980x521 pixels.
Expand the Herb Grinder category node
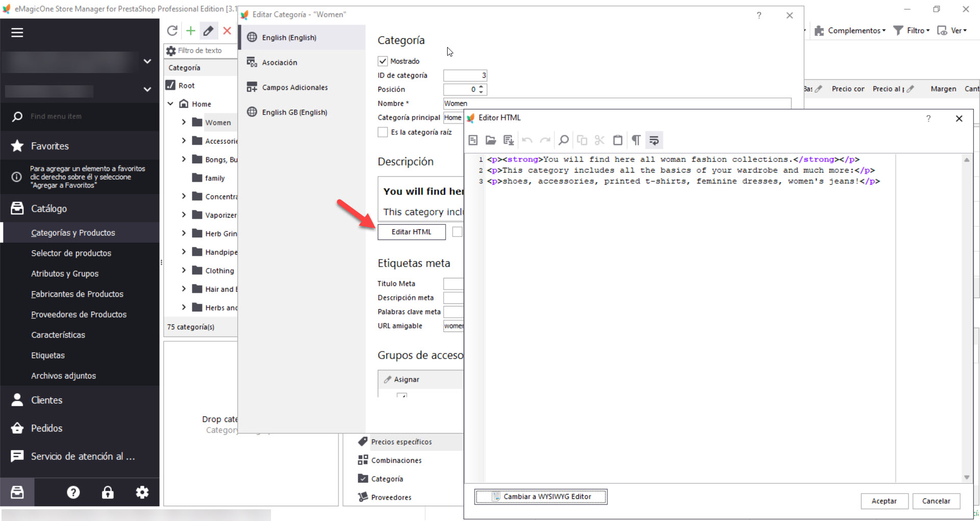pos(184,233)
